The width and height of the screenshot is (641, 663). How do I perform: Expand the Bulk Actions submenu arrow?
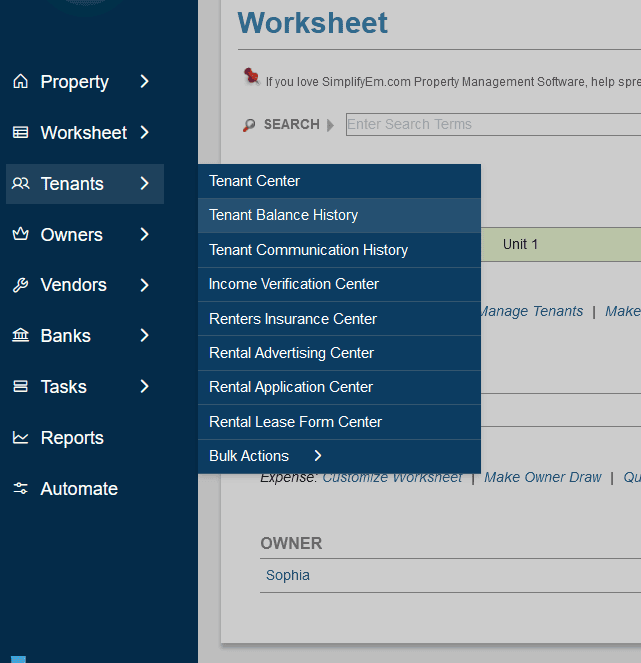(x=318, y=456)
